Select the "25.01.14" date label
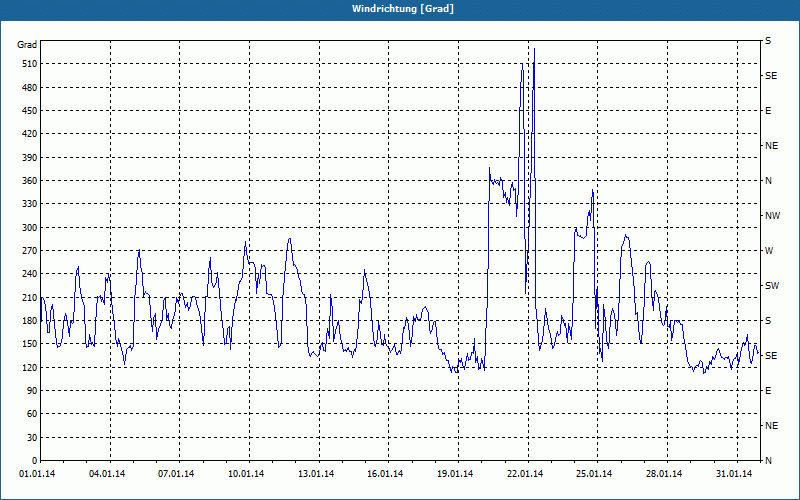800x500 pixels. point(594,474)
